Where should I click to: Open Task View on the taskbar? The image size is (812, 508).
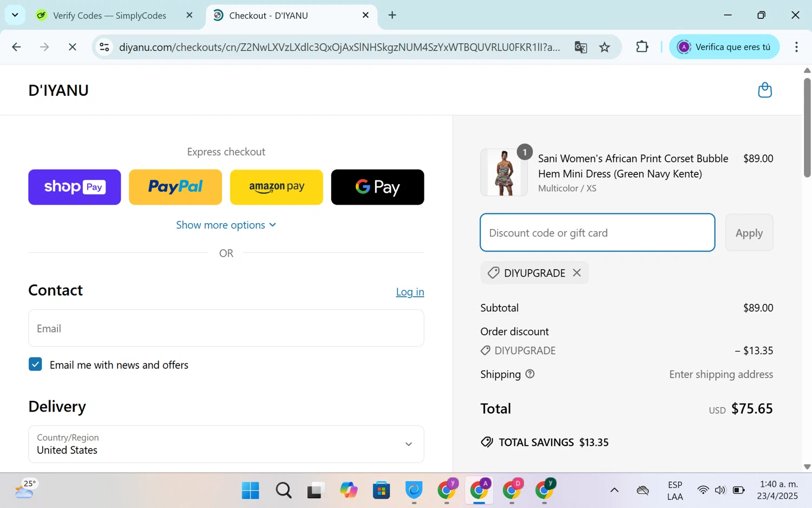click(316, 490)
